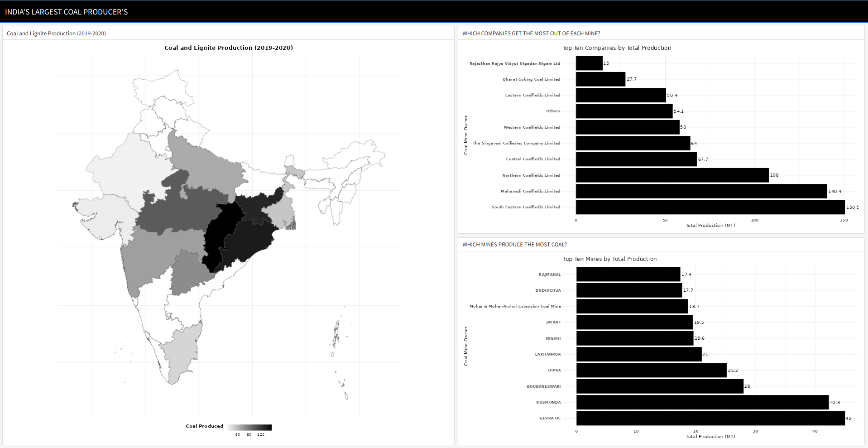Click the Mohar & Moher-Amlori Extension bar

[632, 306]
